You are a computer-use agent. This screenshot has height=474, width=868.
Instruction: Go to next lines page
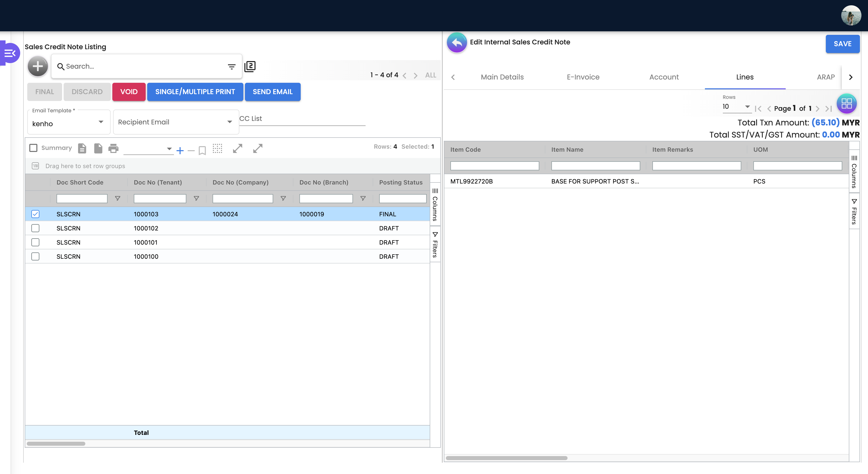point(818,109)
